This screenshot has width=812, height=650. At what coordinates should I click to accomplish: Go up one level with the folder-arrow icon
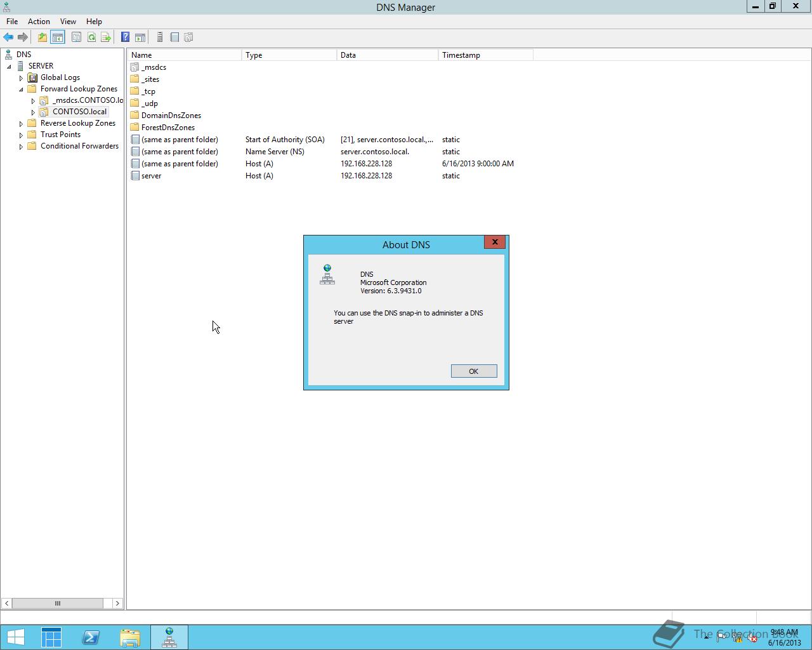pos(42,37)
